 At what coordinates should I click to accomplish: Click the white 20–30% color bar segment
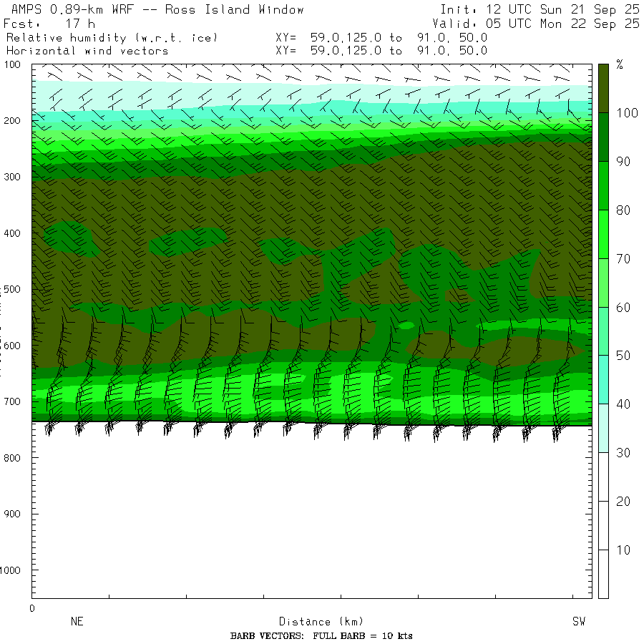603,477
